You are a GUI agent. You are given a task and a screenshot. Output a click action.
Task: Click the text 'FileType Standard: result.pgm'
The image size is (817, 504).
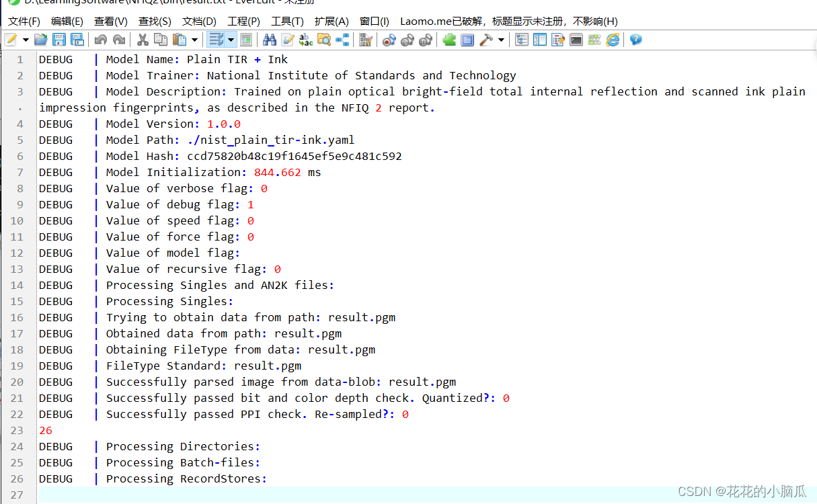204,366
